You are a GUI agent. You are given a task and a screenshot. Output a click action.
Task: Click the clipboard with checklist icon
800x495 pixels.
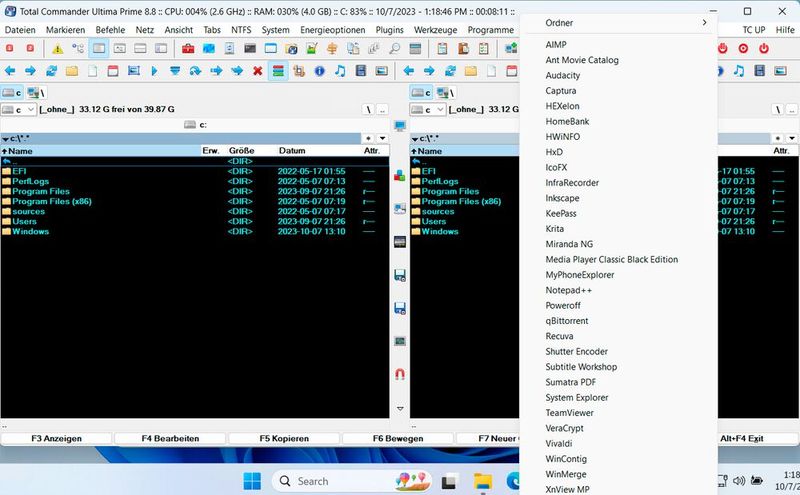click(484, 48)
